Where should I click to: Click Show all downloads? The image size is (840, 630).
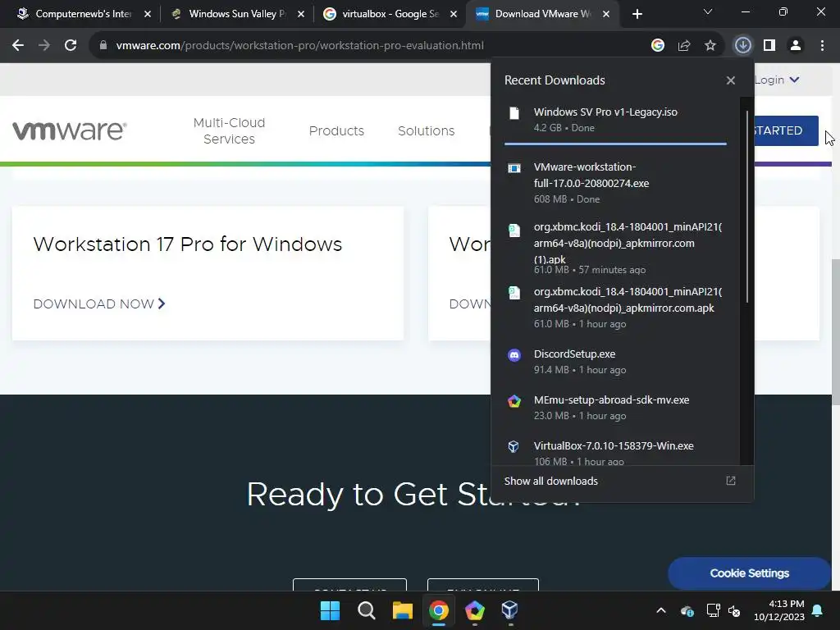[550, 481]
